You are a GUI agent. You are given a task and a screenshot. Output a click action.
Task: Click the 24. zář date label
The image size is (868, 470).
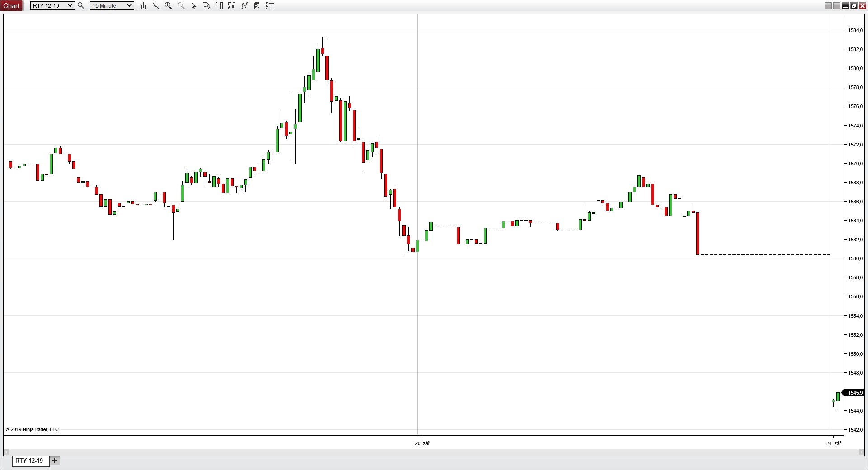pyautogui.click(x=834, y=443)
